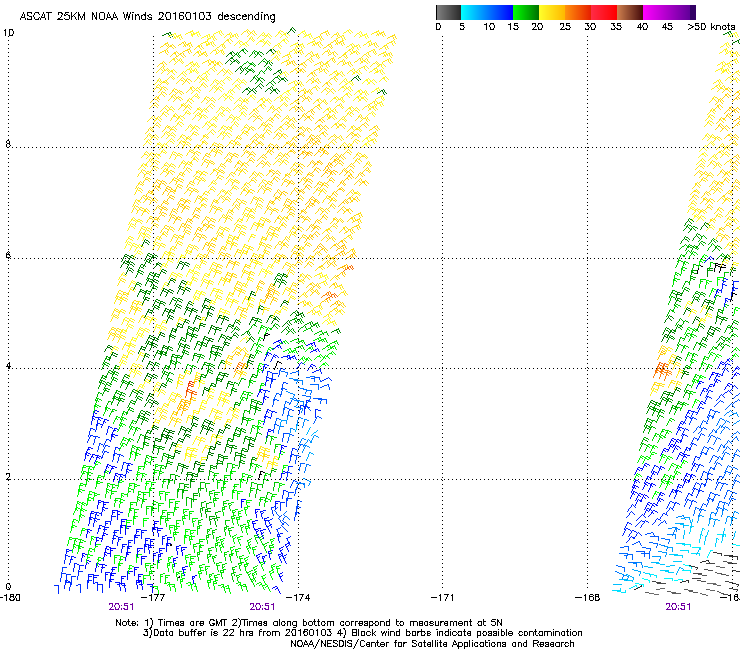Click the '45' label under the color bar
Viewport: 740px width, 650px height.
click(667, 27)
